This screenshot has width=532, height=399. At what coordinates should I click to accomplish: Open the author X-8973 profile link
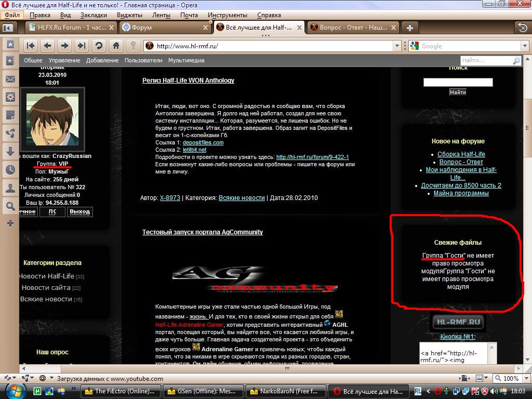pyautogui.click(x=170, y=198)
